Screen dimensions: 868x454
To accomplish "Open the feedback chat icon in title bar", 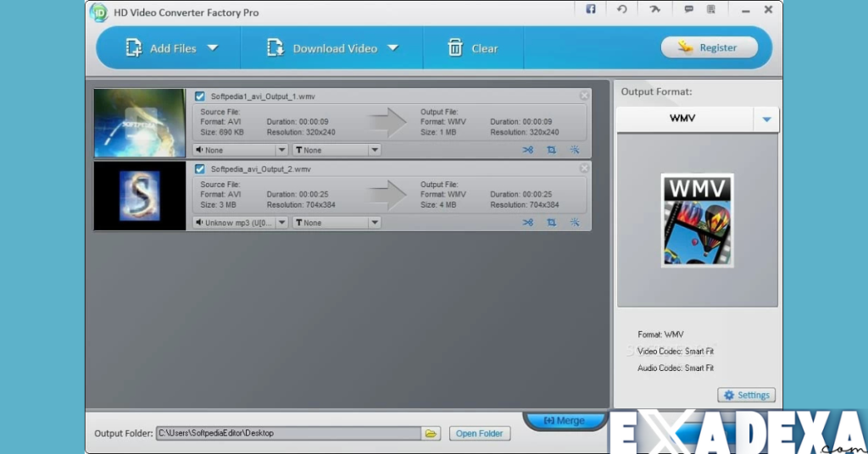I will (688, 9).
